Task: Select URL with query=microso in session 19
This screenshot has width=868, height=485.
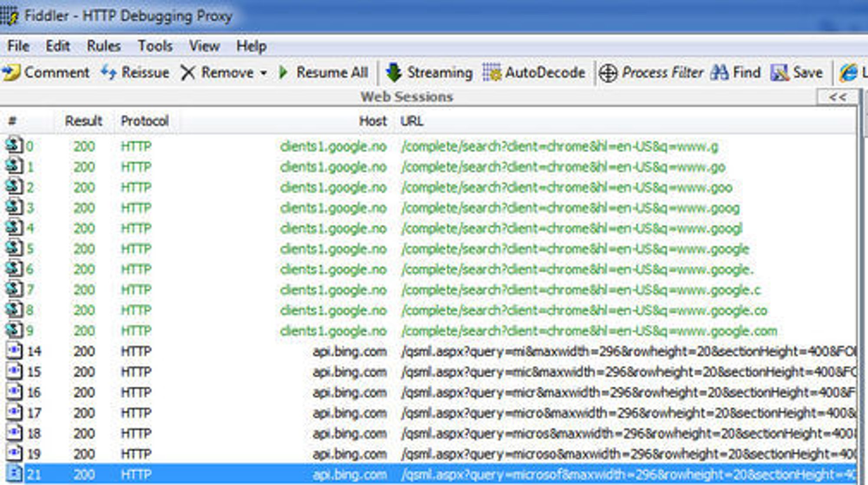Action: pos(628,454)
